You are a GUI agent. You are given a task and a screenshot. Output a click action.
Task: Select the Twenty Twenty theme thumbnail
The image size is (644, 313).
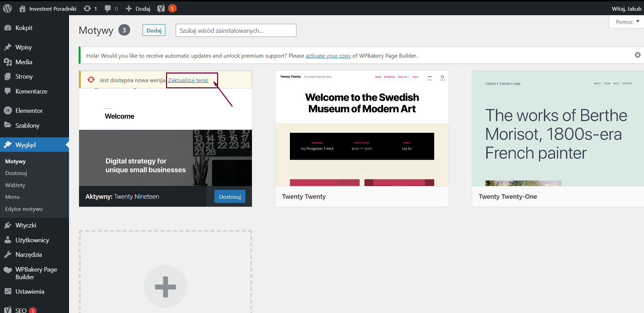[x=362, y=128]
